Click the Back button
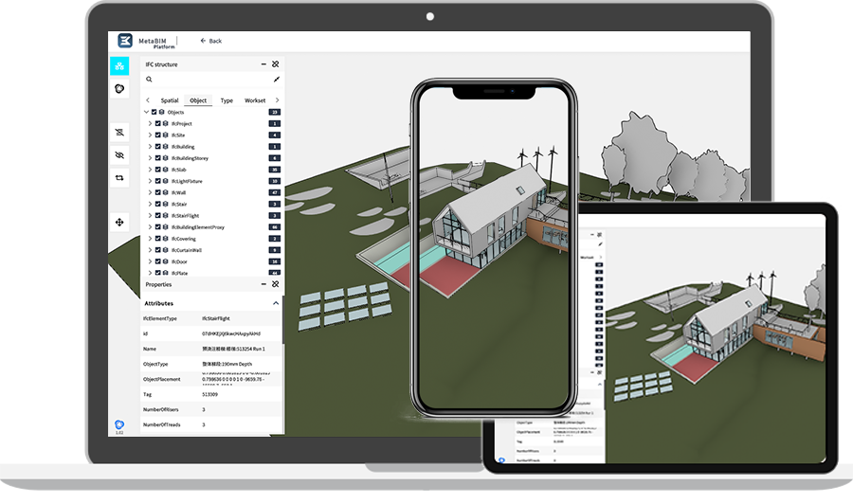 211,41
